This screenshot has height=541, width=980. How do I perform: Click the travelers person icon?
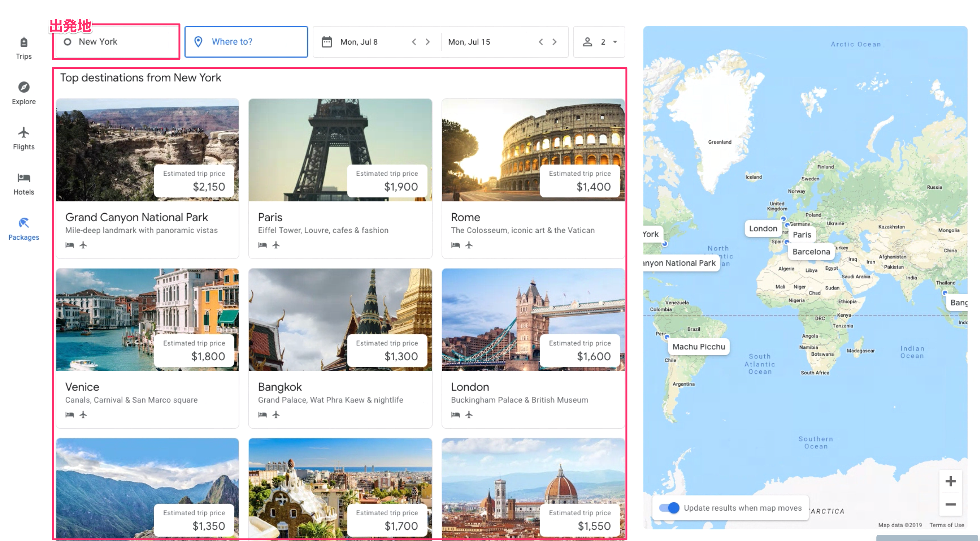(587, 42)
